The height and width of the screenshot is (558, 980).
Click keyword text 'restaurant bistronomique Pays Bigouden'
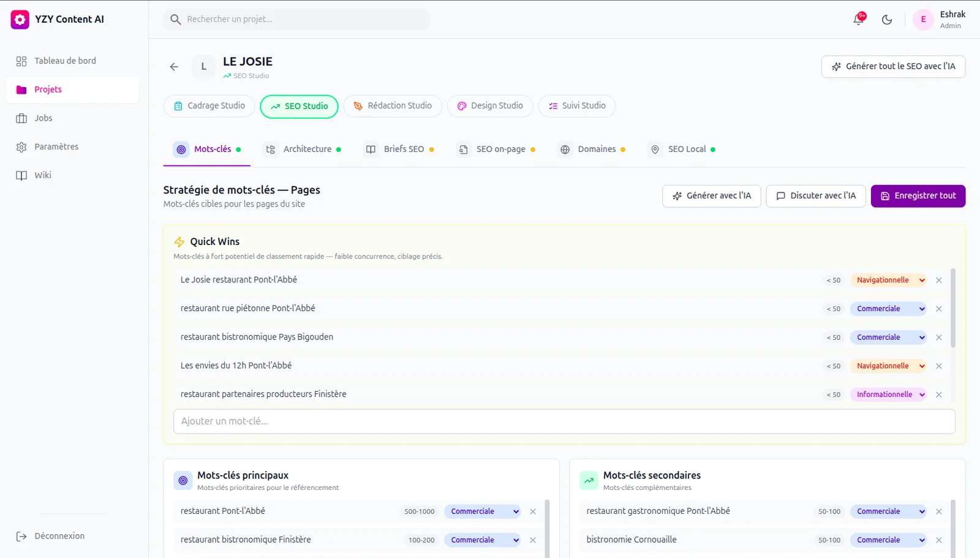point(257,337)
